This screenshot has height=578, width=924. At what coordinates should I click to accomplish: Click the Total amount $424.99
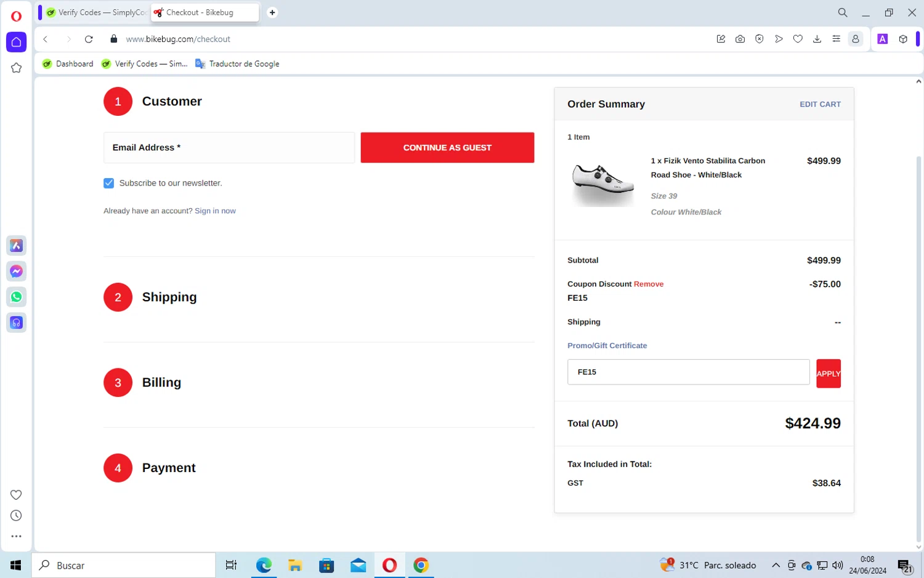point(813,423)
